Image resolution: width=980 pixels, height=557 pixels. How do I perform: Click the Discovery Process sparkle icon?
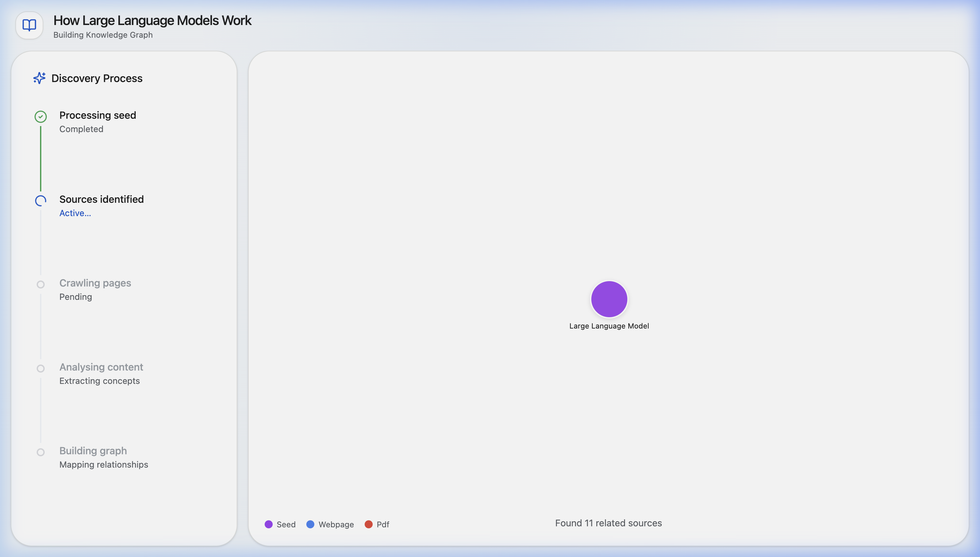coord(39,78)
